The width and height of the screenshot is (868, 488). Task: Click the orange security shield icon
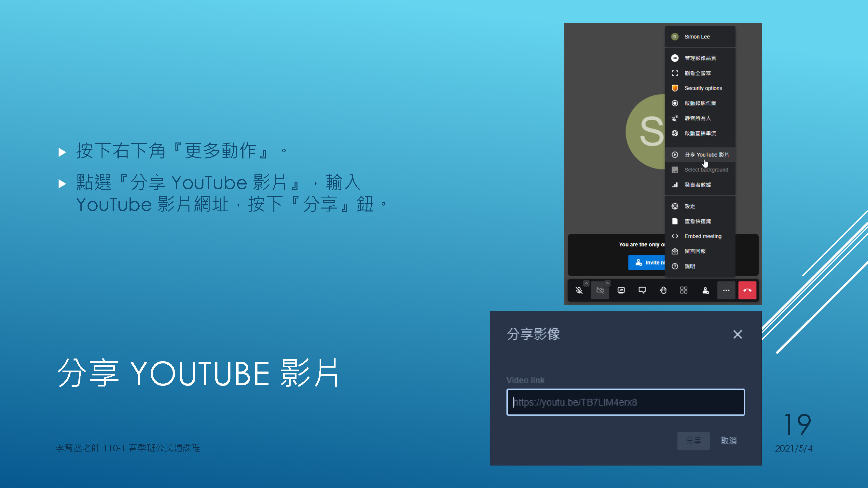[x=675, y=88]
